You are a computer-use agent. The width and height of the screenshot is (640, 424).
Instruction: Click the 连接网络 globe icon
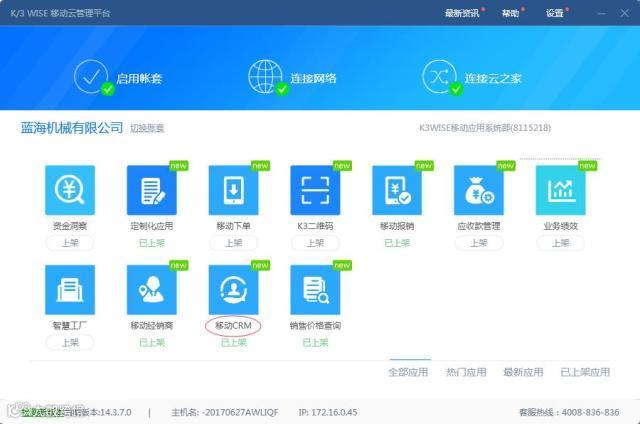point(265,77)
